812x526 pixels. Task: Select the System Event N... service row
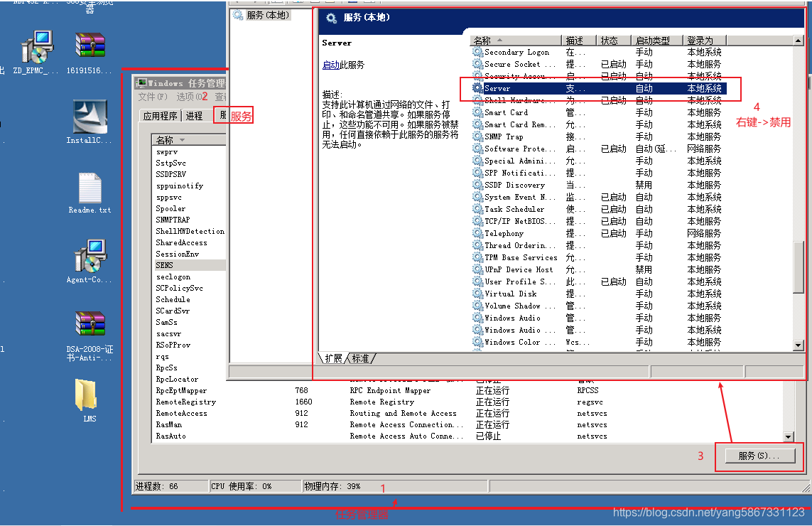point(599,197)
